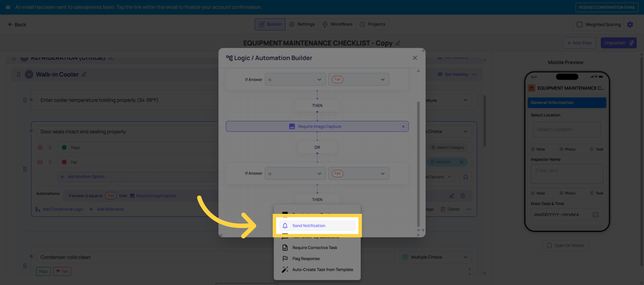Open Select Category chip
The height and width of the screenshot is (285, 644).
tap(448, 147)
